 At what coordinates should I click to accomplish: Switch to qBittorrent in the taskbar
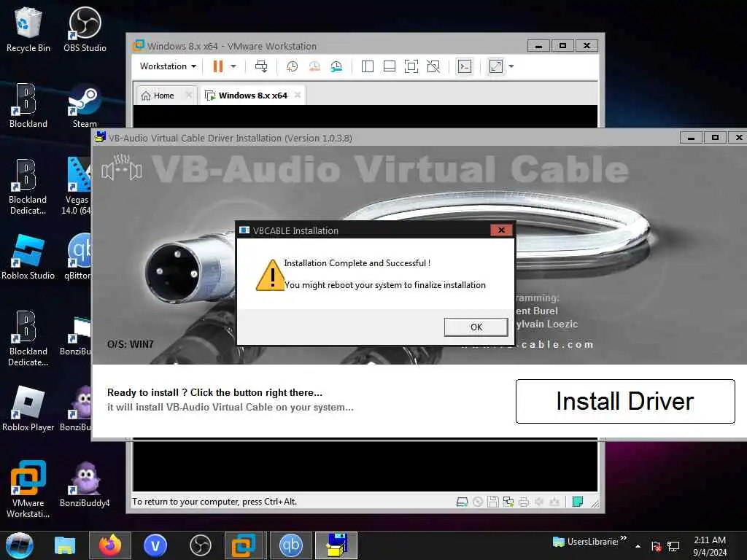[x=290, y=545]
